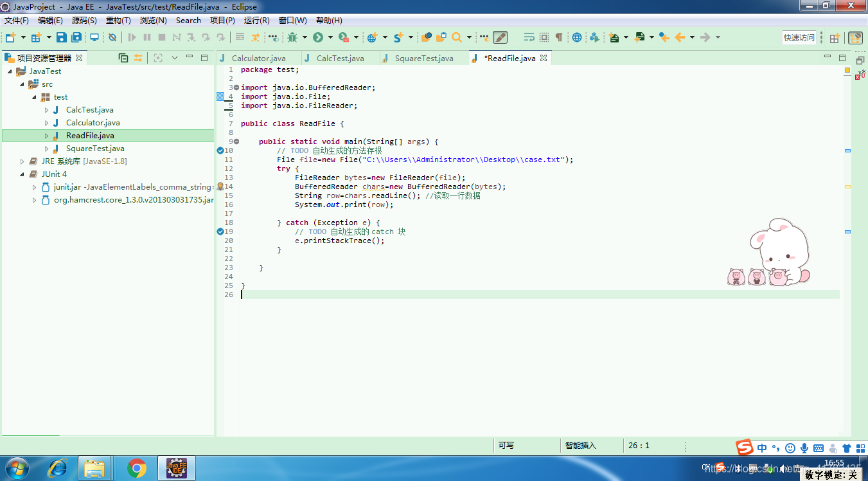Open Internet Explorer from taskbar
Image resolution: width=868 pixels, height=481 pixels.
(x=57, y=468)
